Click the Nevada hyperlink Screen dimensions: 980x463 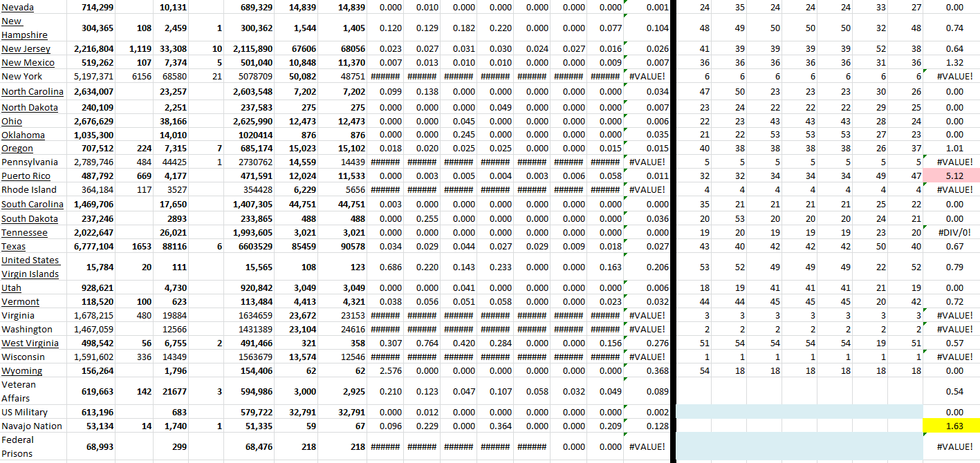(x=17, y=7)
